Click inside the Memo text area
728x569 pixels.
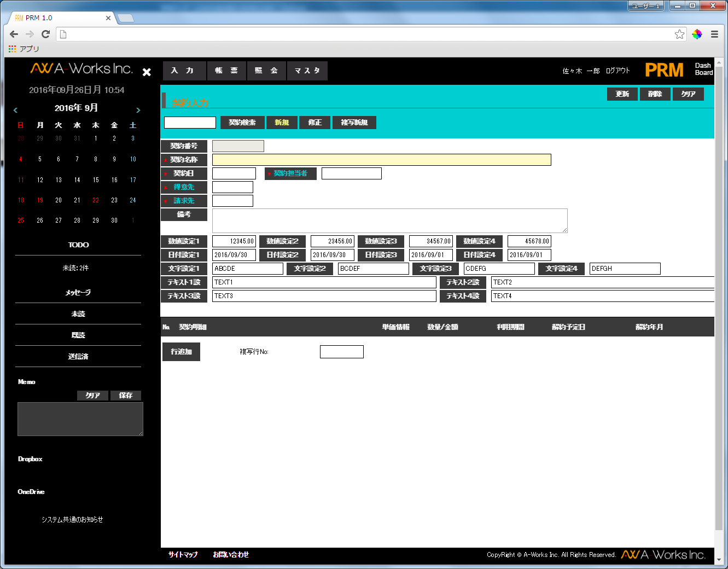pos(80,419)
